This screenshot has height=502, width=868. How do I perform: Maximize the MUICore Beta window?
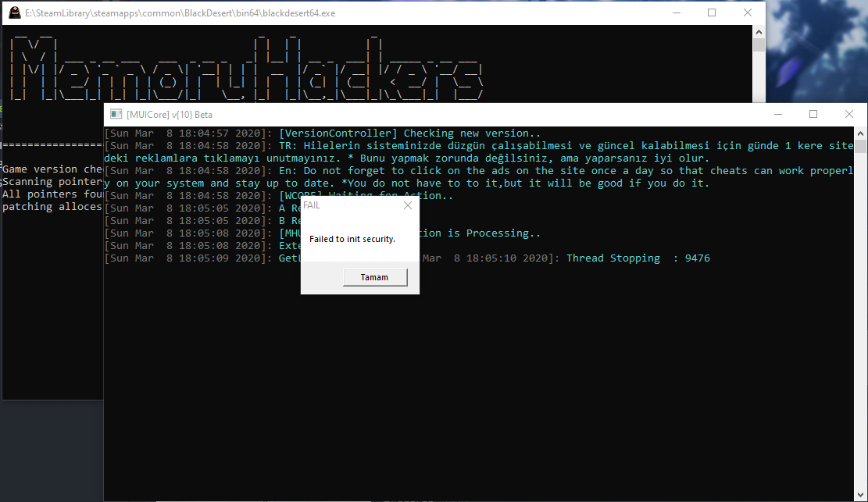813,114
